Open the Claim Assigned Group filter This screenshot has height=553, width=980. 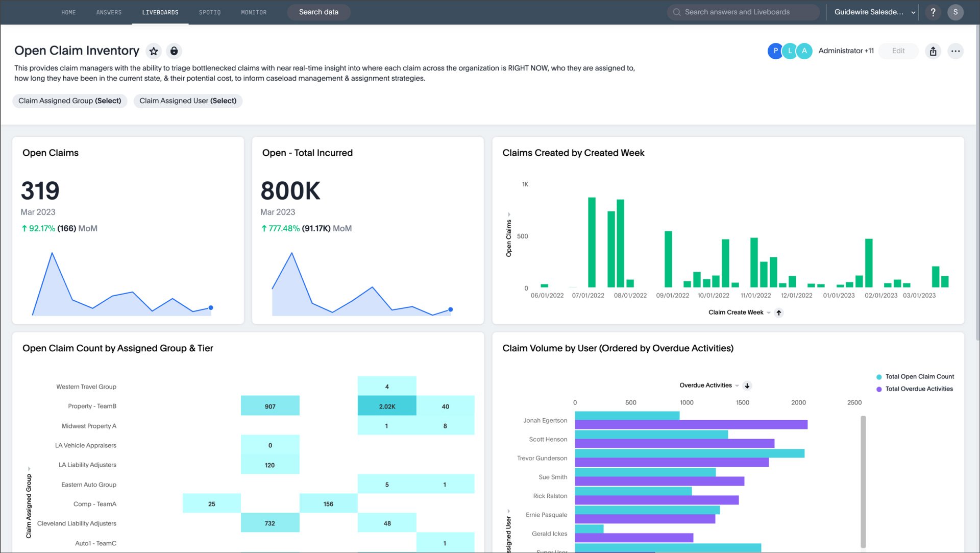point(70,101)
